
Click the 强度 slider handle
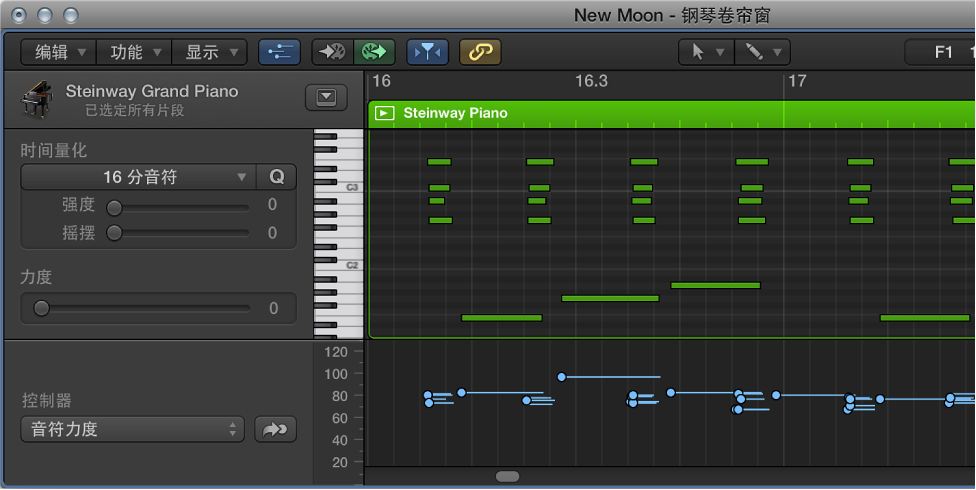[114, 208]
